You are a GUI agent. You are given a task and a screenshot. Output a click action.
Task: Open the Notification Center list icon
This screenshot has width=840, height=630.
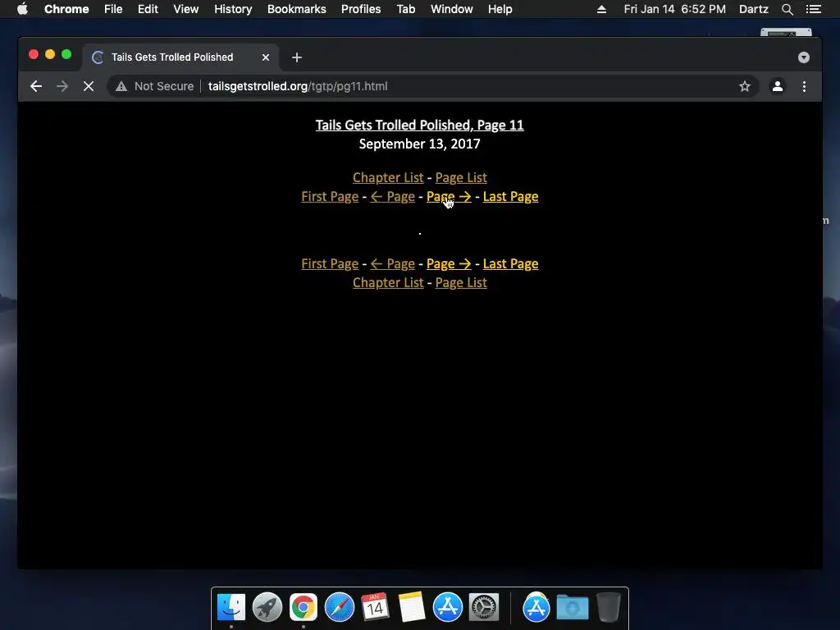pyautogui.click(x=813, y=9)
